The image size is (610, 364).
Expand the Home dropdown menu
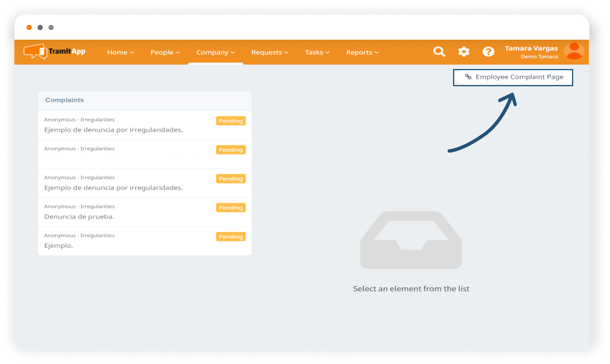[x=120, y=52]
